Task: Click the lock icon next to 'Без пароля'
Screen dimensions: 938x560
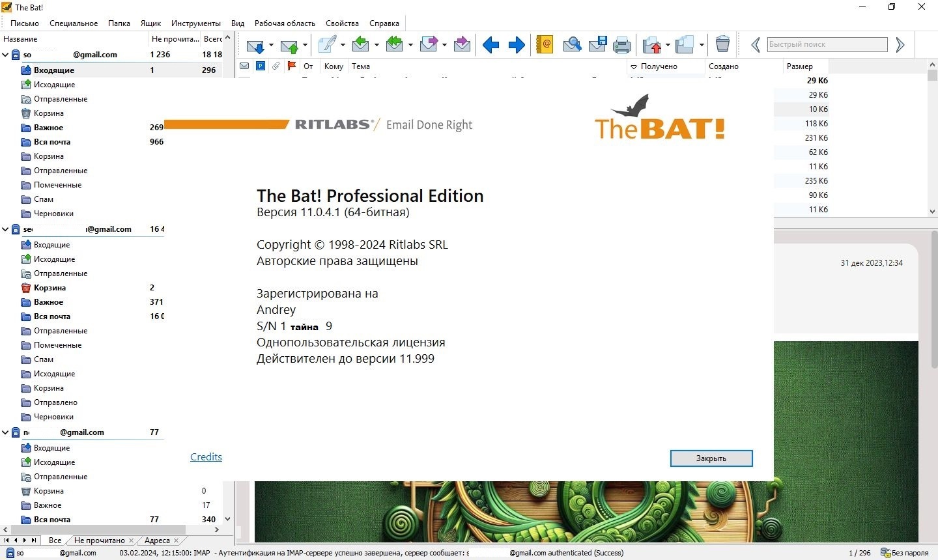Action: point(885,553)
